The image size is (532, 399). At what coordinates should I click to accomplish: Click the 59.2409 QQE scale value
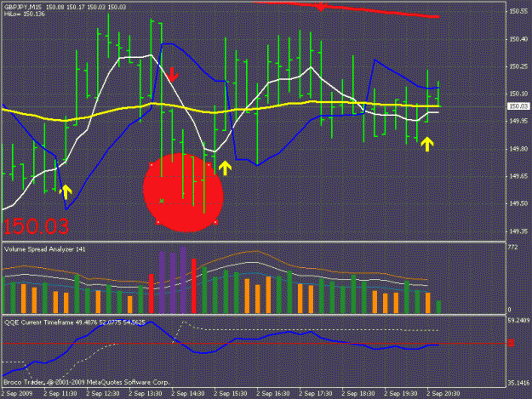click(518, 321)
